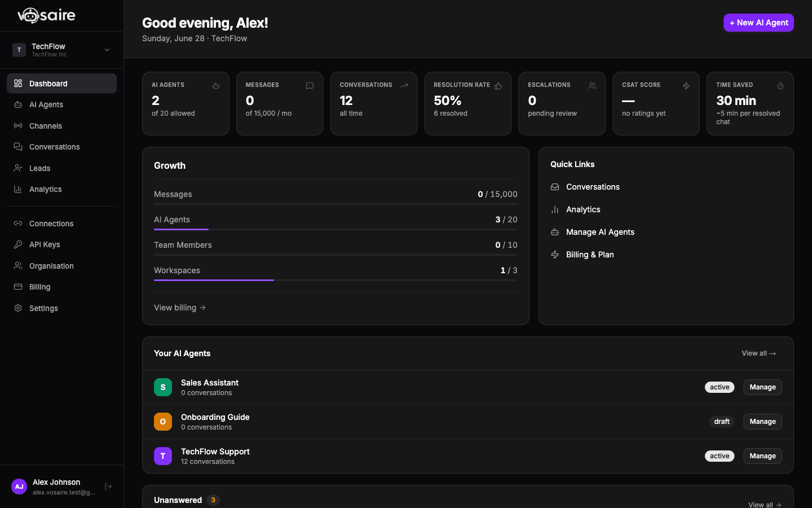Click the timer icon on the Time Saved card

click(780, 86)
